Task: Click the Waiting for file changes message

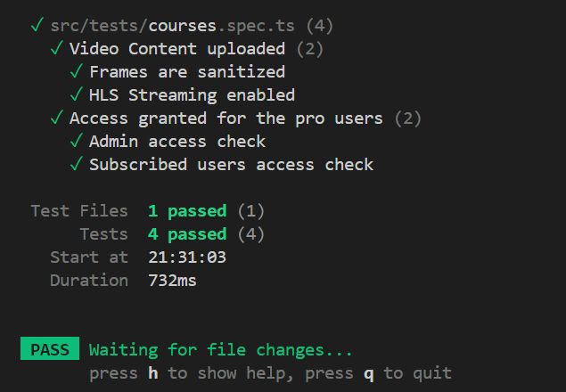Action: (x=220, y=350)
